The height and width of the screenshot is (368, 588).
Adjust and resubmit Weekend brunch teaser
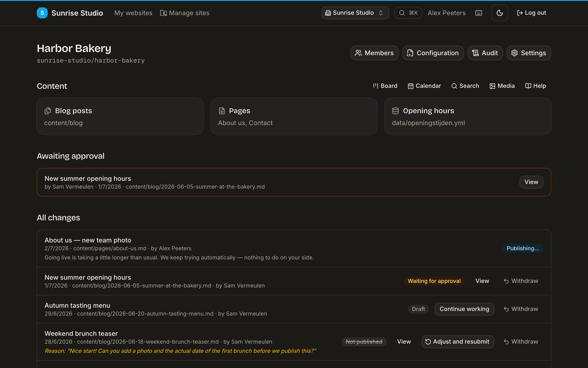(x=458, y=342)
